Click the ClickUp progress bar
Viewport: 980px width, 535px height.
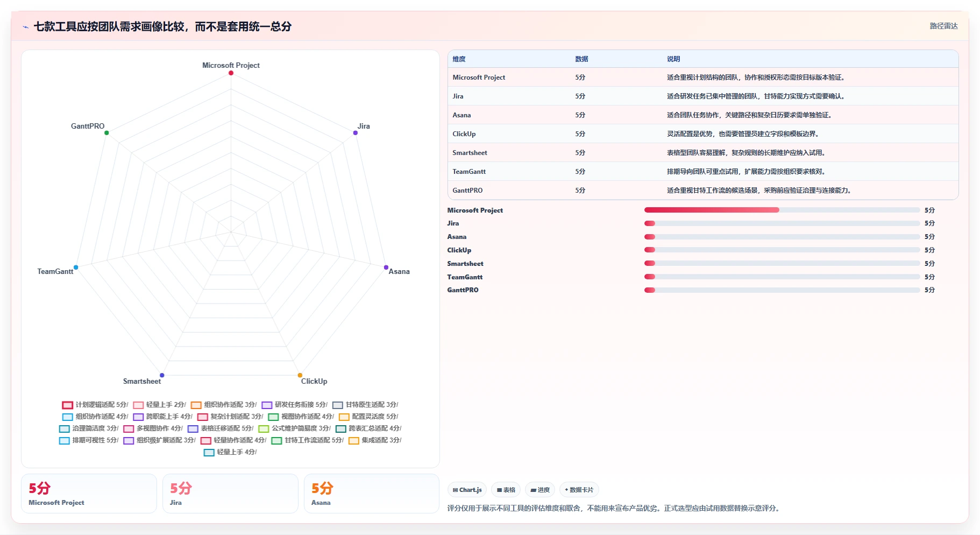[x=782, y=250]
